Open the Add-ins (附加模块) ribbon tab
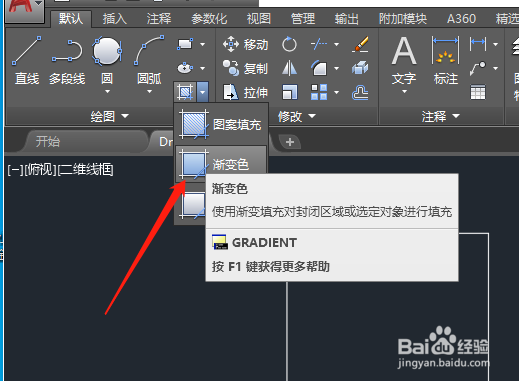Screen dimensions: 519x381 (403, 19)
